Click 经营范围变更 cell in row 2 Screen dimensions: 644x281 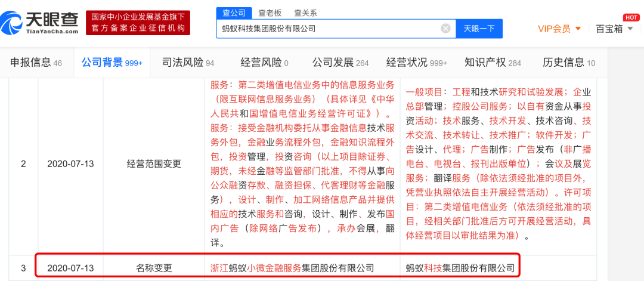point(154,164)
